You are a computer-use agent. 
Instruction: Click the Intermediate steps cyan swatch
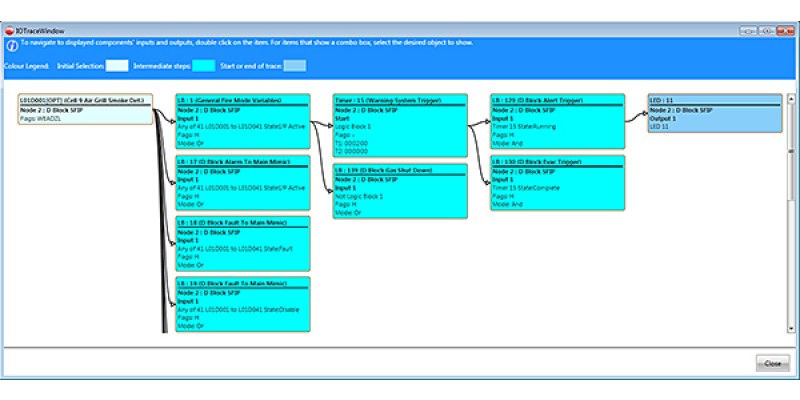pos(203,65)
